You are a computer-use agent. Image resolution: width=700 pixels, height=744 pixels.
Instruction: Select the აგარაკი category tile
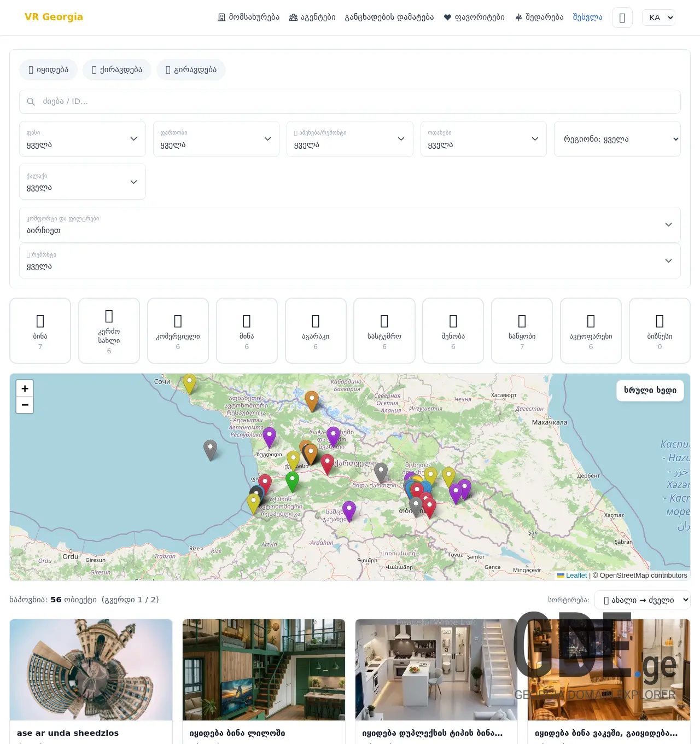click(316, 330)
